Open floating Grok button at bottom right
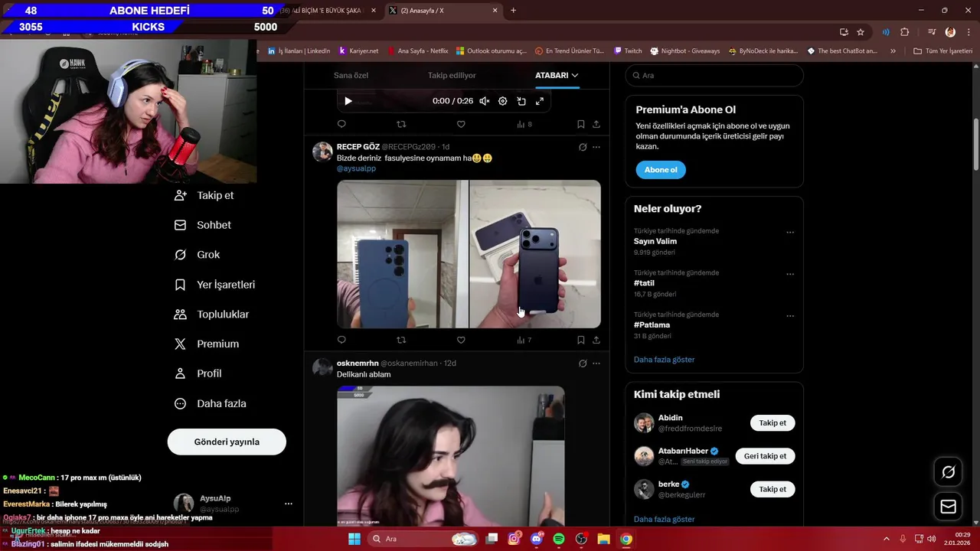 (x=948, y=472)
